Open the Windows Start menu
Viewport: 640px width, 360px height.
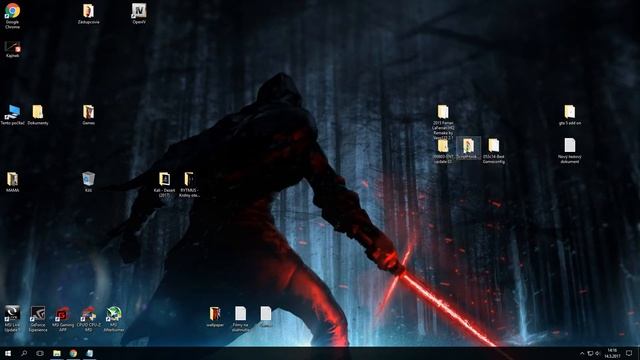click(x=8, y=353)
